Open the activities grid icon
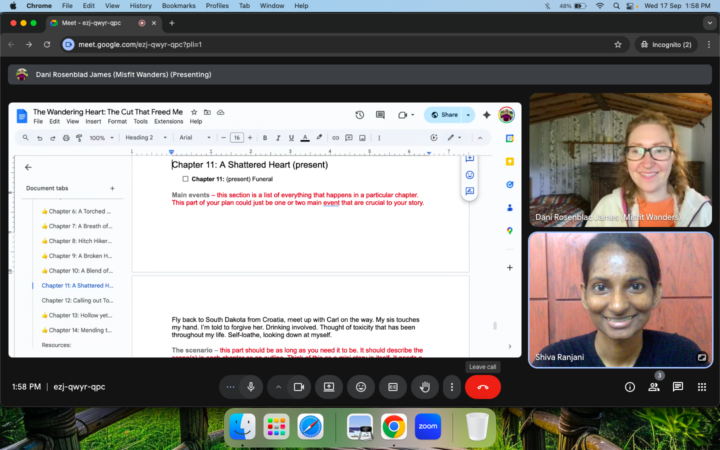The height and width of the screenshot is (450, 720). tap(702, 387)
